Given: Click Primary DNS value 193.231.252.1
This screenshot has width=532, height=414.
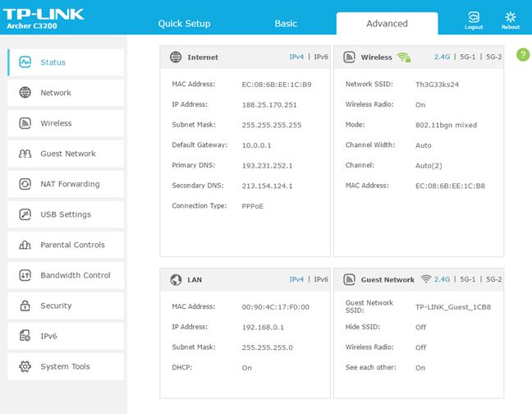Looking at the screenshot, I should click(267, 166).
